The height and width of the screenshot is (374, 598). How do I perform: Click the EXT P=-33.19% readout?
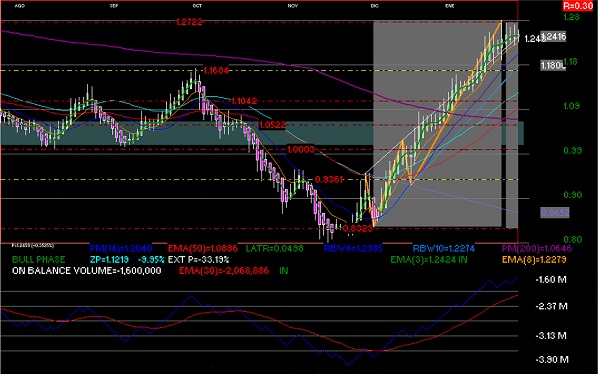click(199, 260)
